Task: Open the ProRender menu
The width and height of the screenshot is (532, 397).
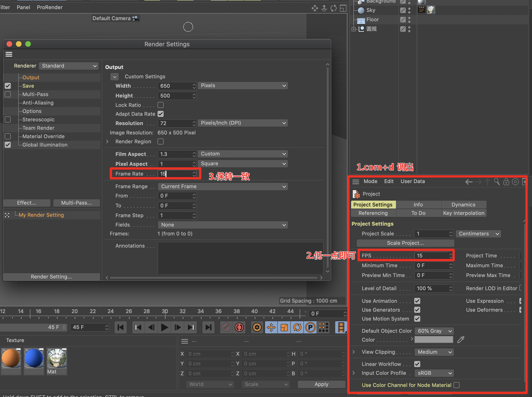Action: tap(50, 7)
